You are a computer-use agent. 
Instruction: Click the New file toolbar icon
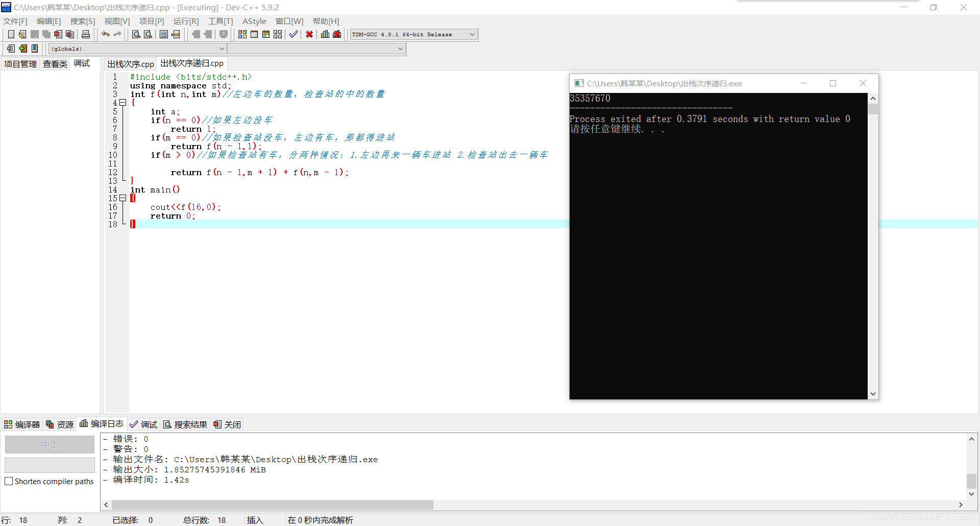point(11,34)
